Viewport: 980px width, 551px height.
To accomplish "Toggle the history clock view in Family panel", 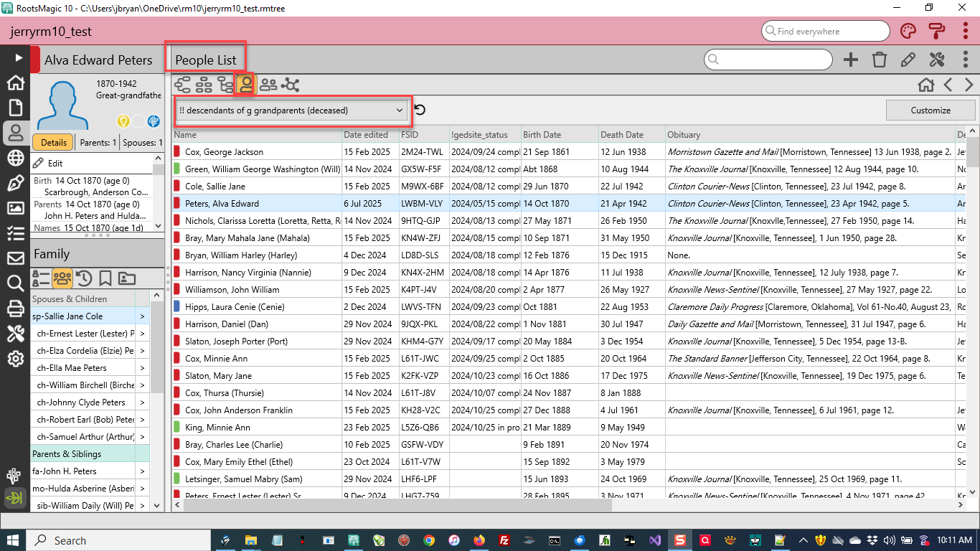I will click(x=84, y=278).
